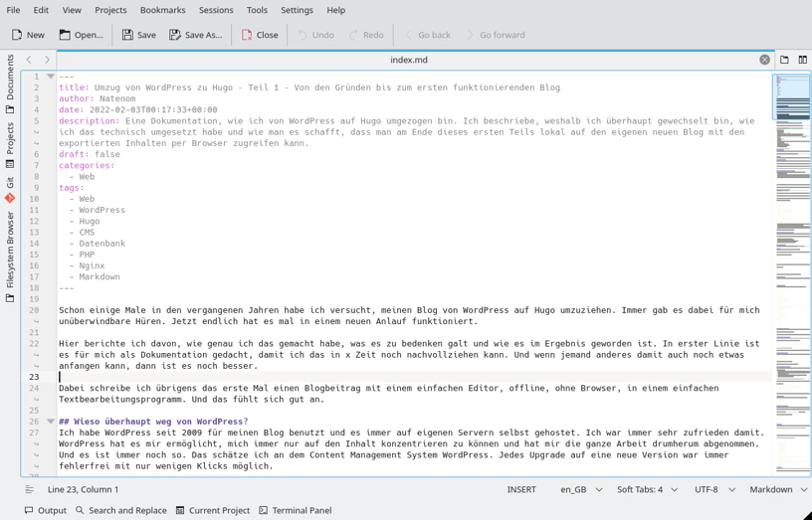The width and height of the screenshot is (812, 520).
Task: Open the Sessions menu
Action: tap(216, 10)
